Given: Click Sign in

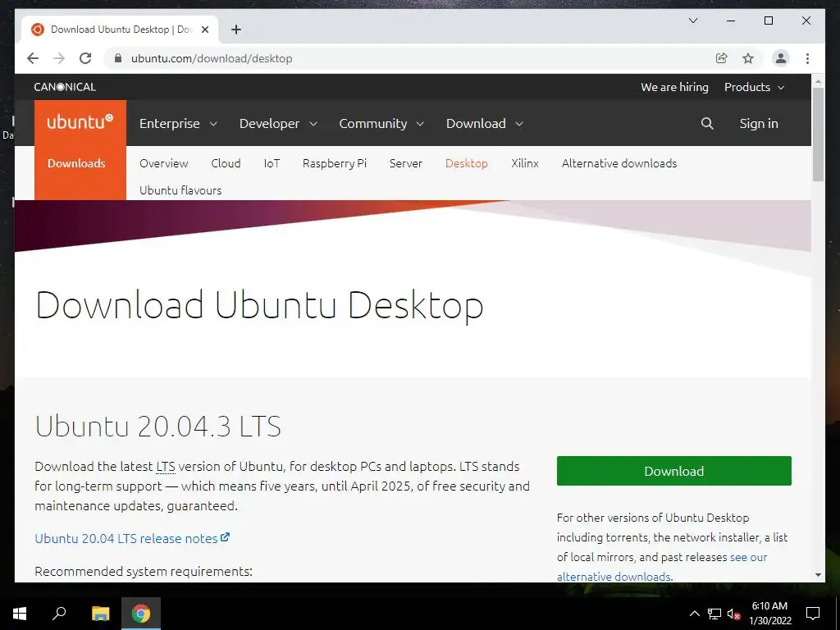Looking at the screenshot, I should [759, 124].
